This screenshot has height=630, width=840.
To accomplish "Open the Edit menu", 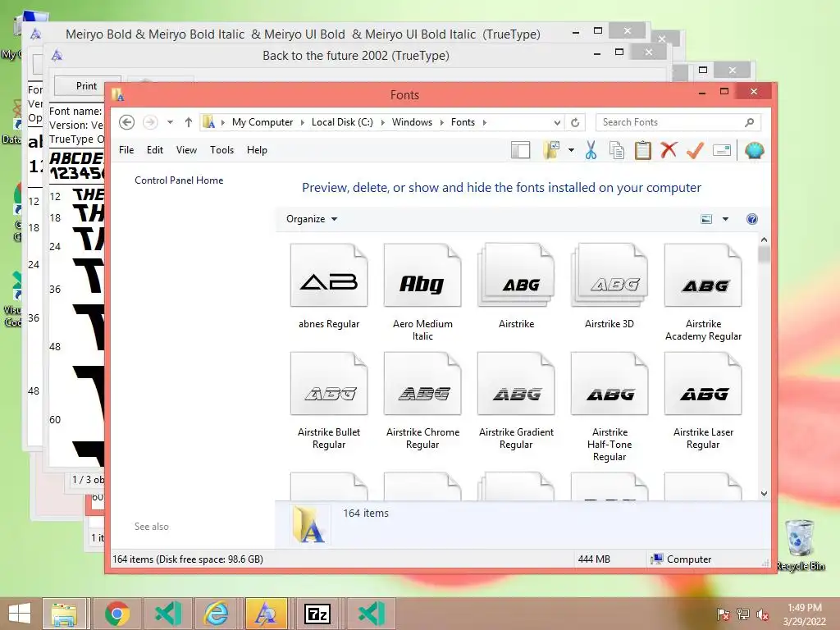I will 155,150.
